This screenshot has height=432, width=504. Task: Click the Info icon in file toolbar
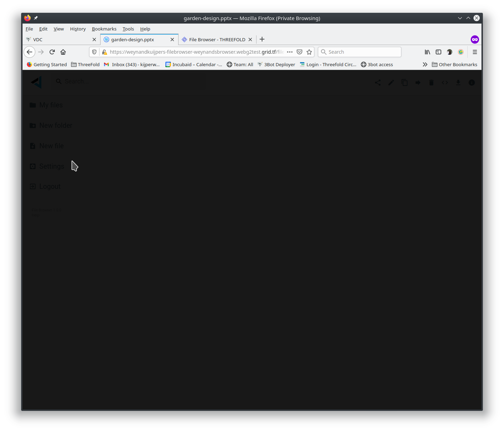pos(471,82)
